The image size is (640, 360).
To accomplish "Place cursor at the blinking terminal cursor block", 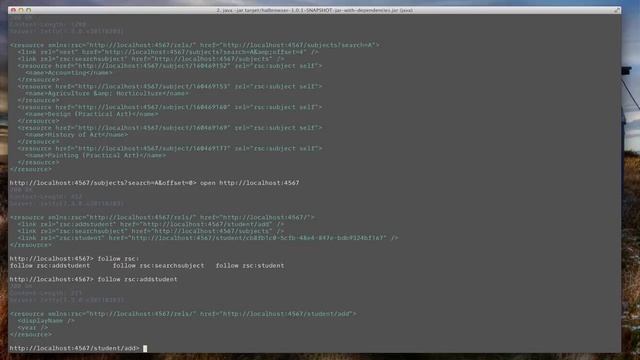I will (145, 349).
